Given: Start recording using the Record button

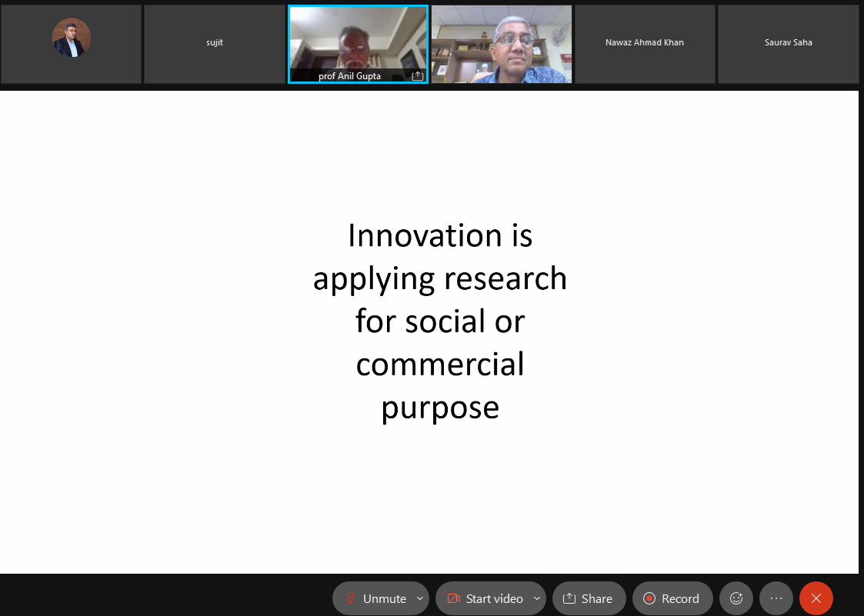Looking at the screenshot, I should click(x=671, y=598).
